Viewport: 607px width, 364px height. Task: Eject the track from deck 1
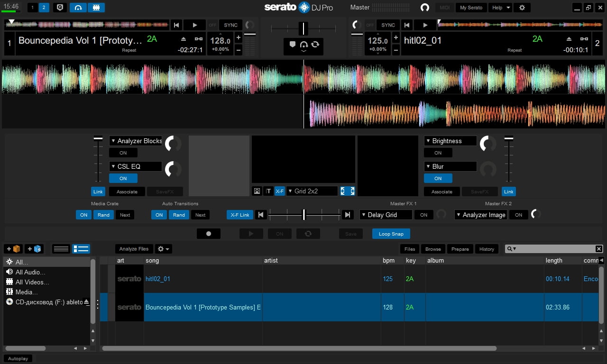(x=184, y=39)
